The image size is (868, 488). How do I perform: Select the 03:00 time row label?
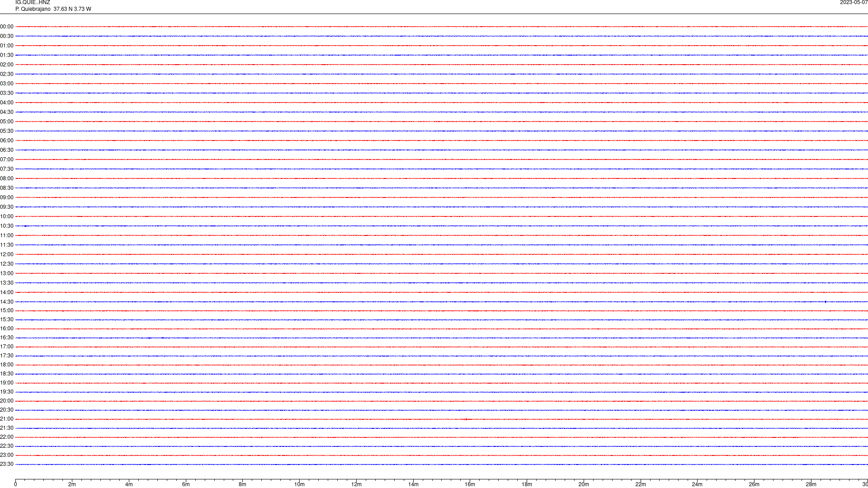7,84
